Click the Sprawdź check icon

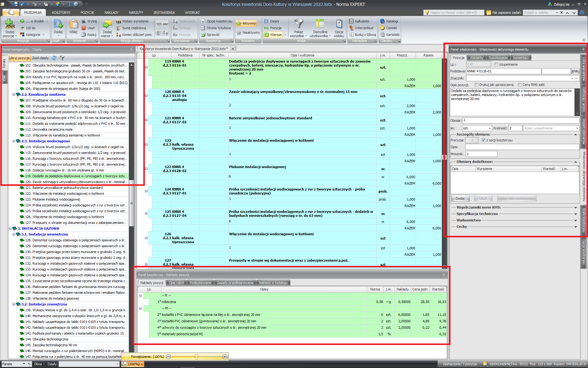[203, 35]
